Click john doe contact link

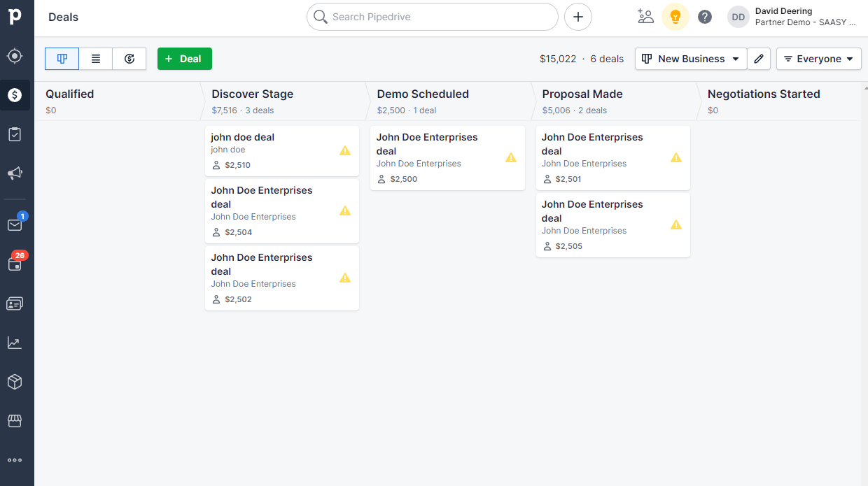tap(228, 150)
